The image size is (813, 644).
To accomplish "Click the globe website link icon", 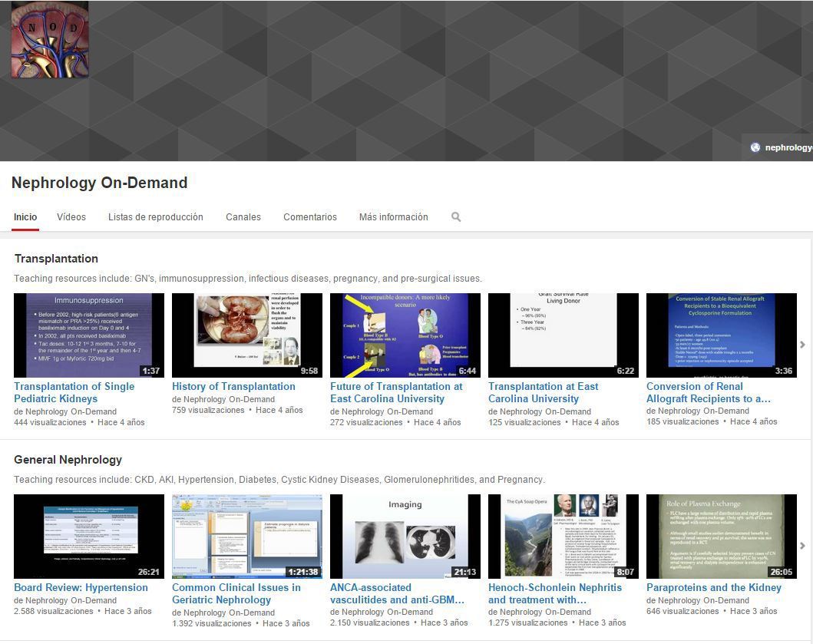I will coord(755,147).
